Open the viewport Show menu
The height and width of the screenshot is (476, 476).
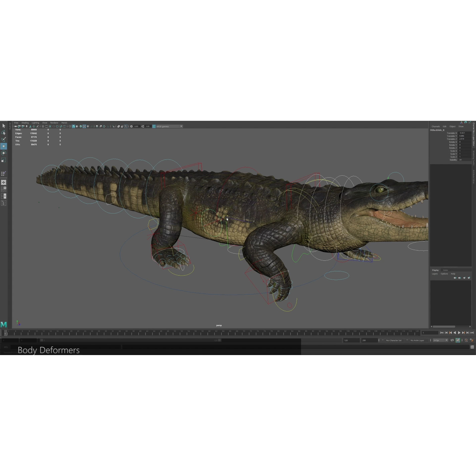(x=45, y=123)
